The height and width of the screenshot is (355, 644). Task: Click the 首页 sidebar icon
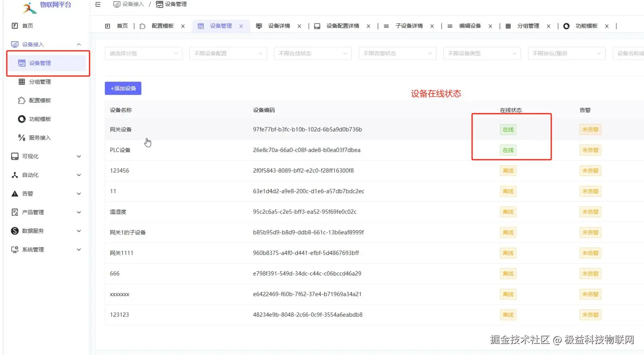(15, 26)
